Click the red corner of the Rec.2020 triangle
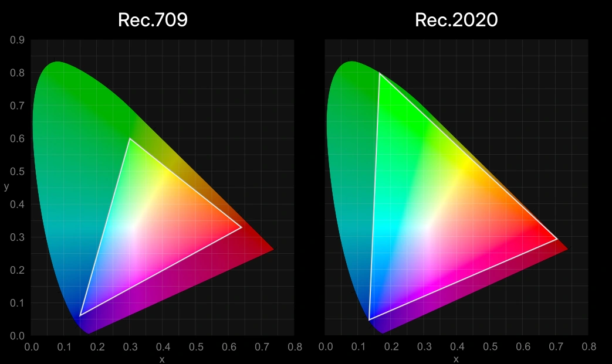Image resolution: width=612 pixels, height=364 pixels. (556, 240)
